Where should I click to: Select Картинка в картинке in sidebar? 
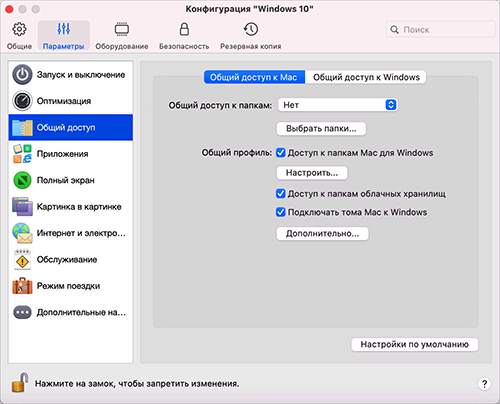71,206
